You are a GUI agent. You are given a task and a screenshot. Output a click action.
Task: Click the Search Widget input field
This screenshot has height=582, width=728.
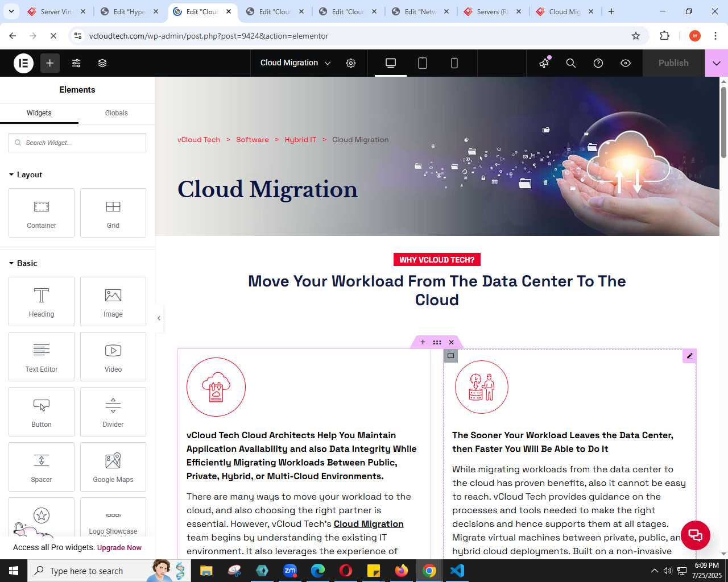77,143
